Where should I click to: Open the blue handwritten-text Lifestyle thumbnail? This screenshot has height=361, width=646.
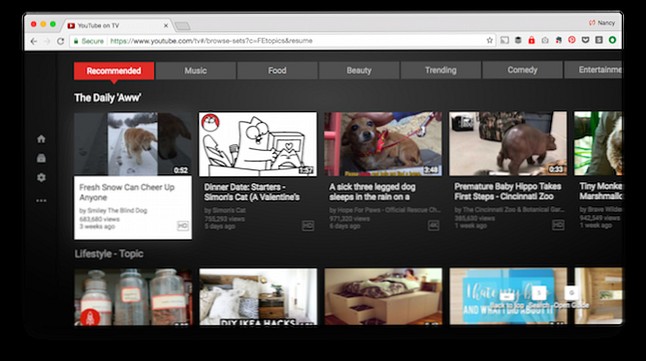coord(508,296)
